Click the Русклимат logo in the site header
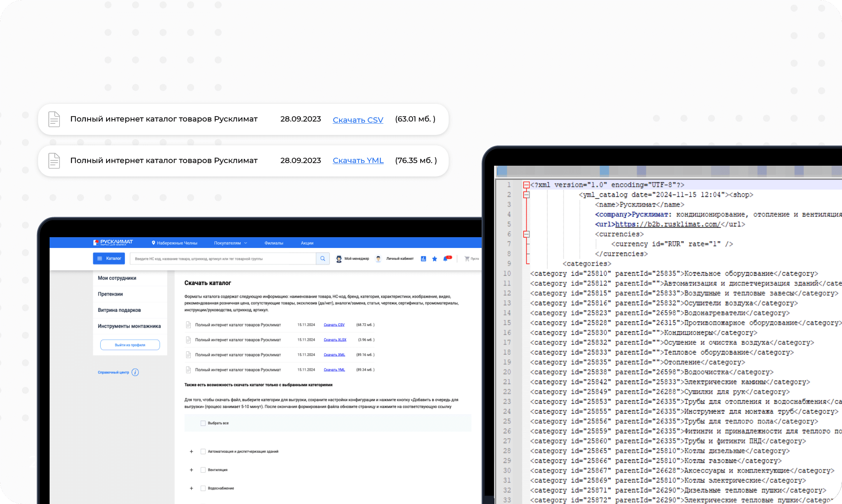Viewport: 842px width, 504px height. tap(113, 243)
